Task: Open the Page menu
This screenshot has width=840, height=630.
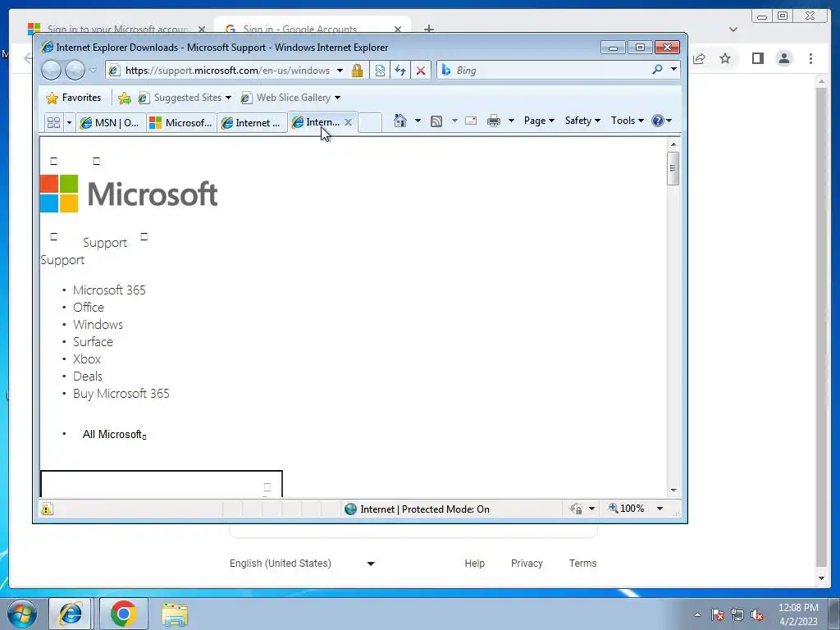Action: pyautogui.click(x=539, y=121)
